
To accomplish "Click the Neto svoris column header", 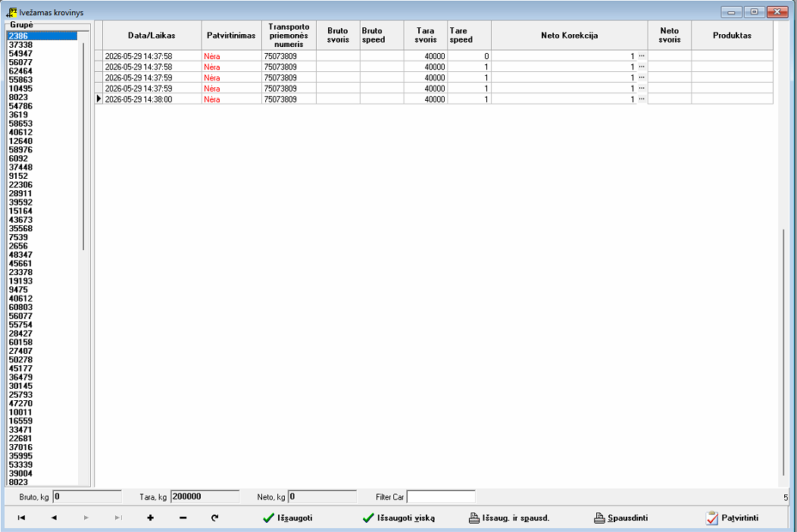I will pos(670,36).
